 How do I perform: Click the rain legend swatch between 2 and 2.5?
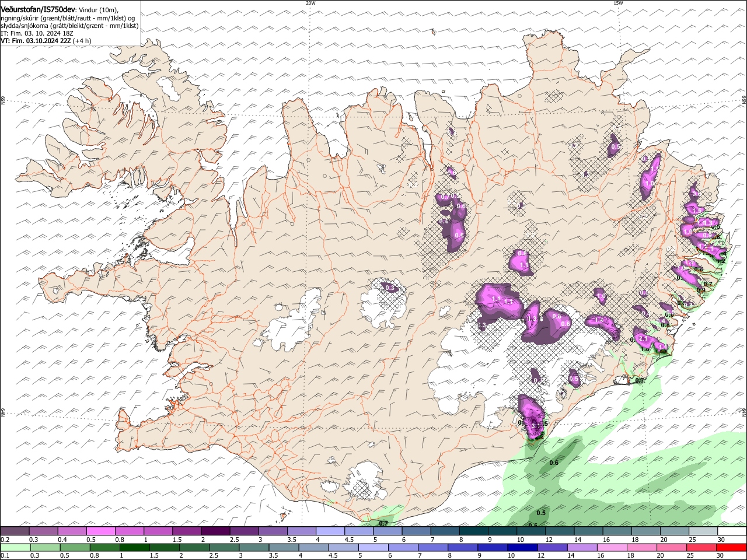(x=194, y=548)
